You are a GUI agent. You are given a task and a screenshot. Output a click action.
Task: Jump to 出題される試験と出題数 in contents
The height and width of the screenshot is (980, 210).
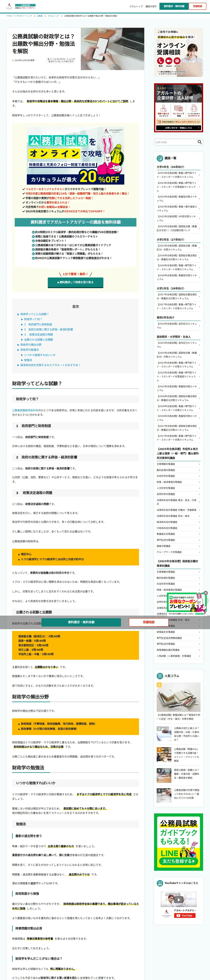[x=38, y=340]
